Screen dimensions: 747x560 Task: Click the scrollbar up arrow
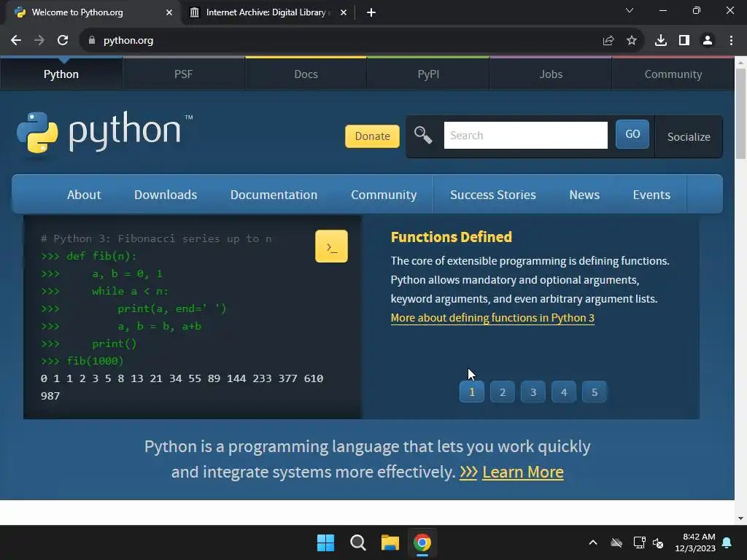pyautogui.click(x=741, y=62)
